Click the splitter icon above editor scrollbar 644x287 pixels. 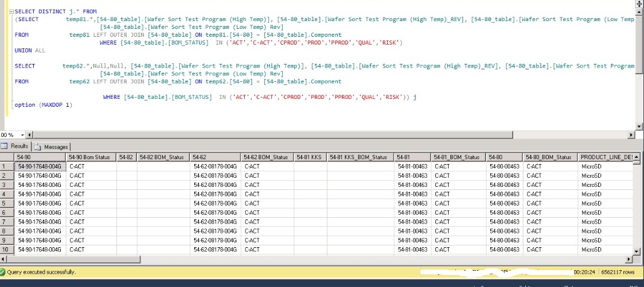[639, 3]
